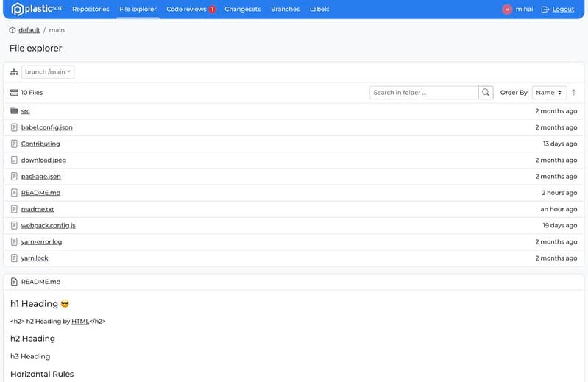Click the README.md file icon in list

14,193
